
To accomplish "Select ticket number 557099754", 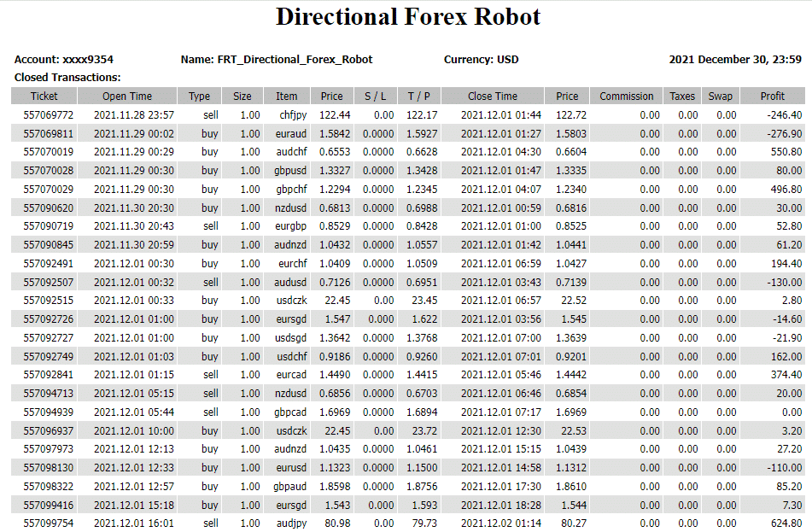I will [x=48, y=523].
